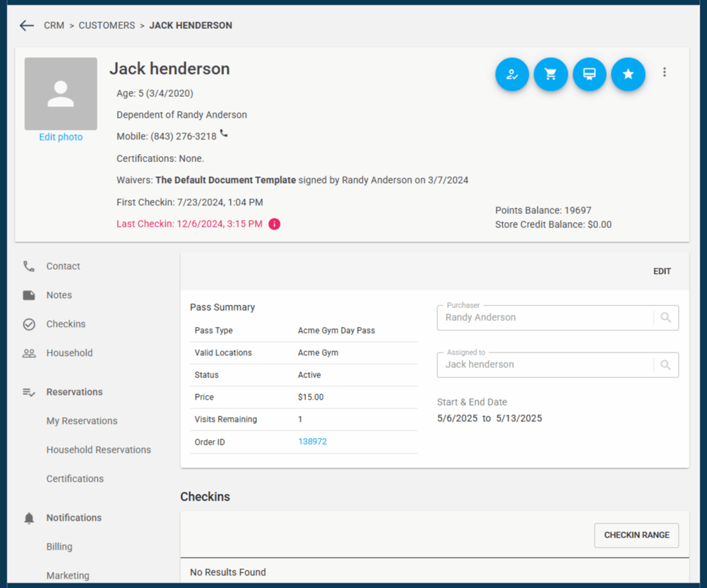Click search icon in Purchaser field
Image resolution: width=707 pixels, height=588 pixels.
tap(665, 318)
